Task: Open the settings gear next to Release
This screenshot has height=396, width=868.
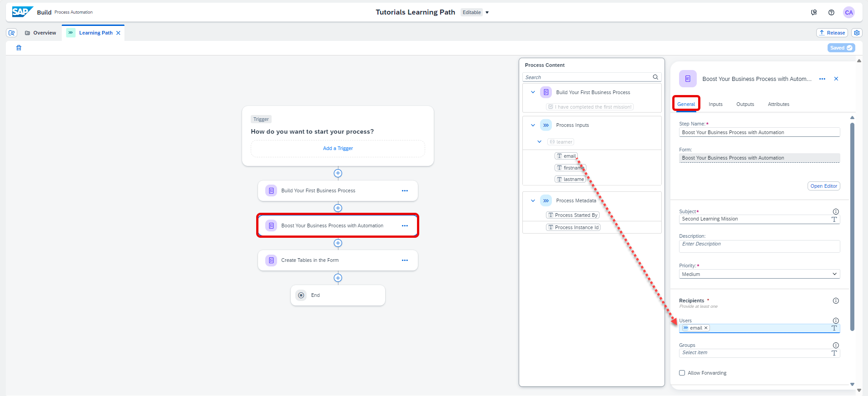Action: pyautogui.click(x=857, y=33)
